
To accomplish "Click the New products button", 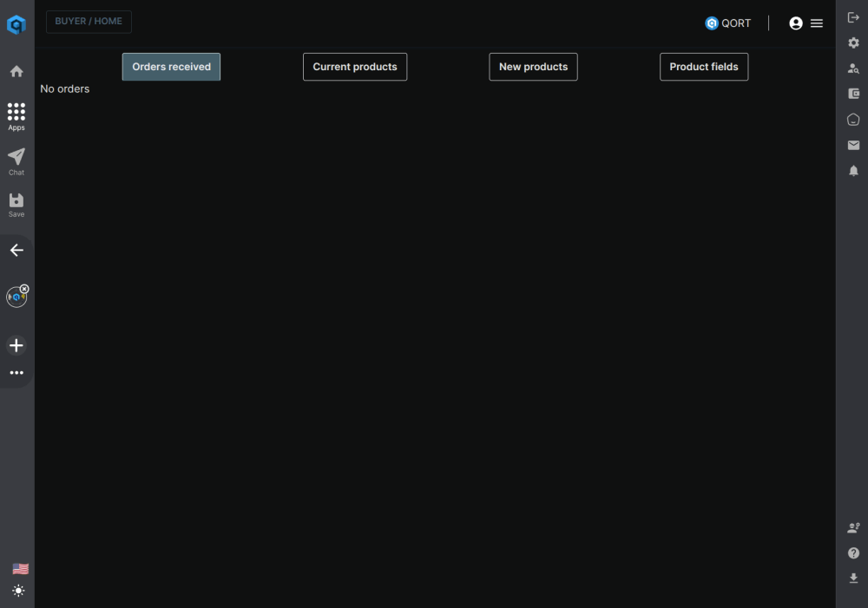I will pyautogui.click(x=533, y=67).
